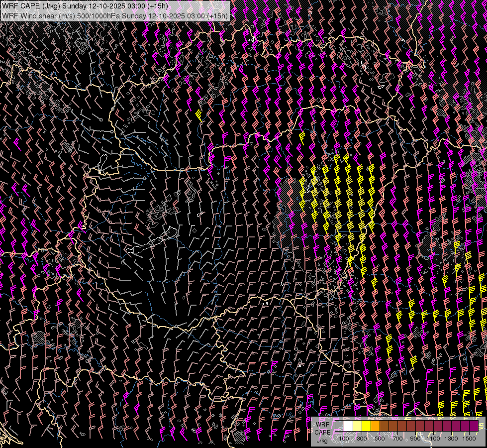
Task: Click the 1300 legend scale label
Action: (x=451, y=439)
